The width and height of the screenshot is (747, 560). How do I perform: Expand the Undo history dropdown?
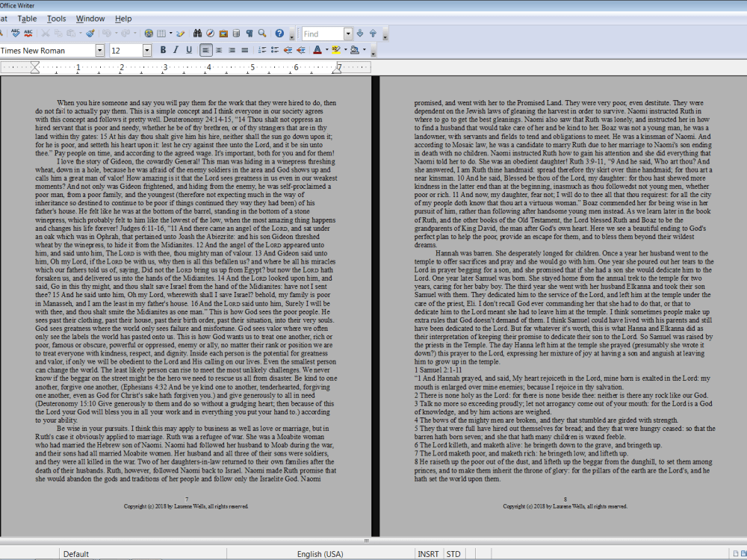pos(116,34)
